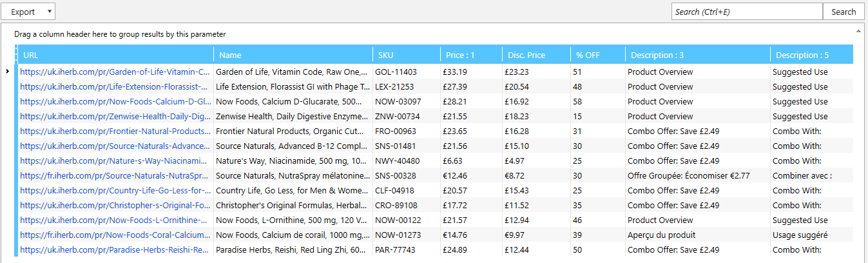Sort by the % OFF column header
Viewport: 868px width, 263px height.
point(597,55)
